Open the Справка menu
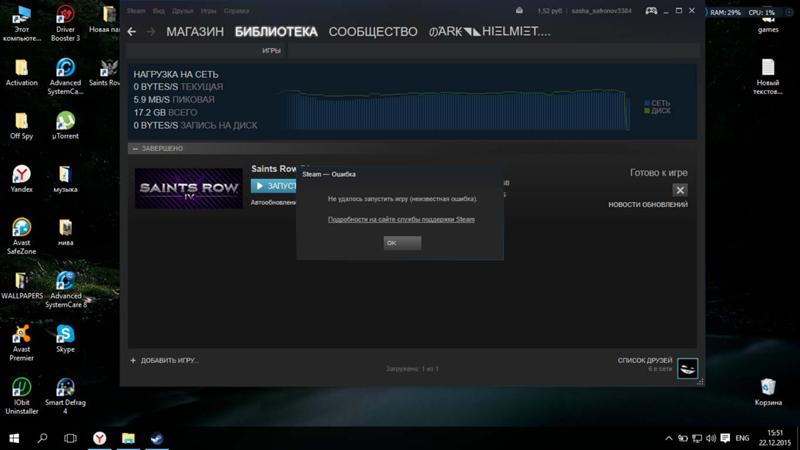This screenshot has width=800, height=450. coord(236,11)
